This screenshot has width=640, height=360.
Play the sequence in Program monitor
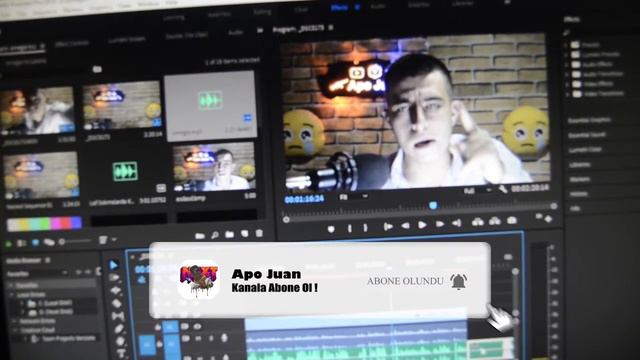(422, 224)
